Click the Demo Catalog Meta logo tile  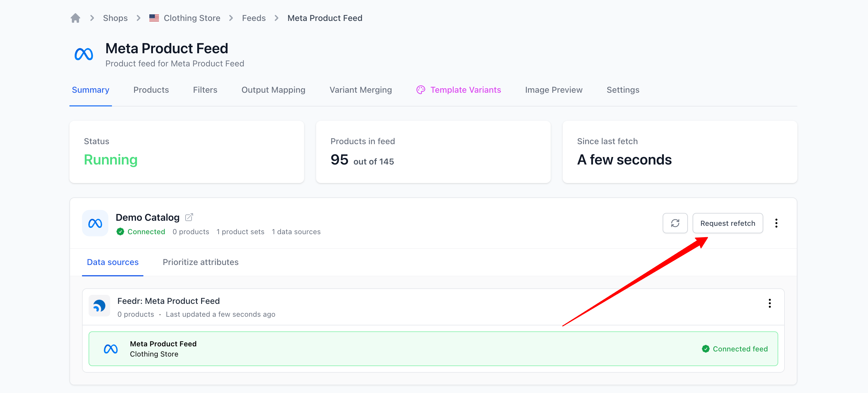click(x=95, y=223)
